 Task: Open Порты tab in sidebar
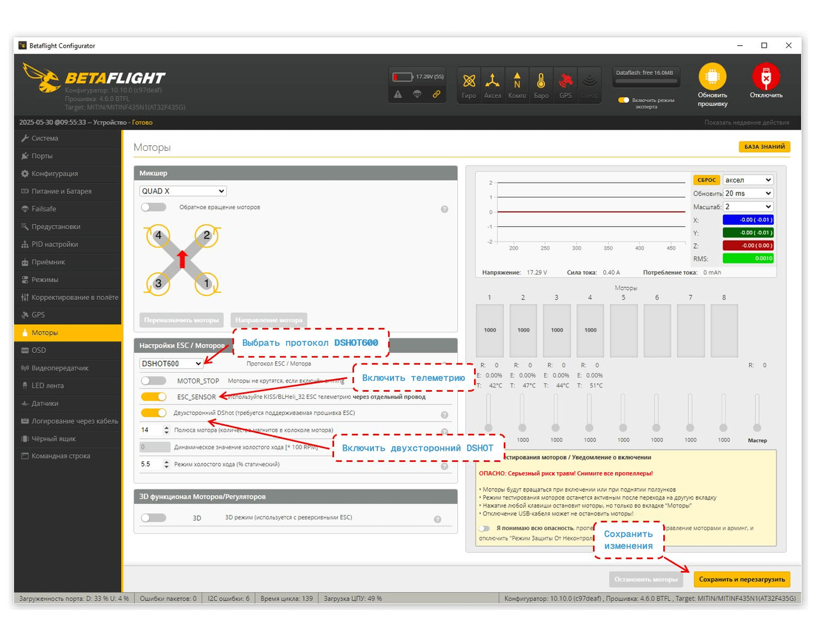tap(68, 156)
